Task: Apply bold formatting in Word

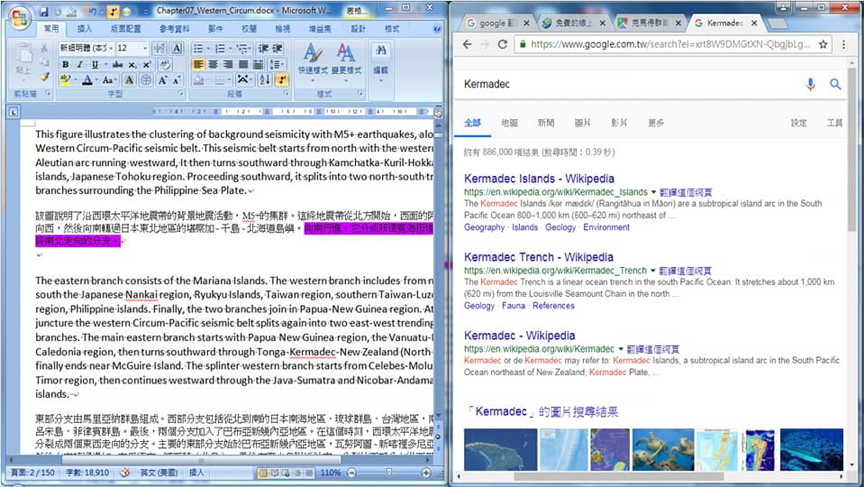Action: coord(66,64)
